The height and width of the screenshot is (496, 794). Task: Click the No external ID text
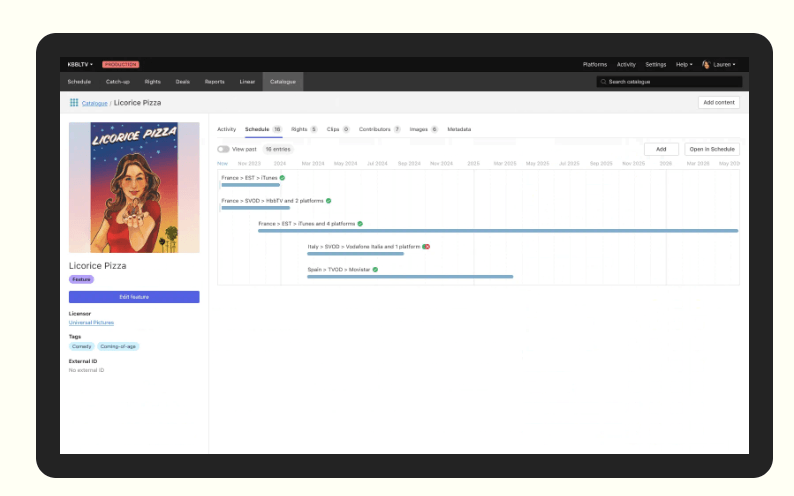click(x=87, y=370)
